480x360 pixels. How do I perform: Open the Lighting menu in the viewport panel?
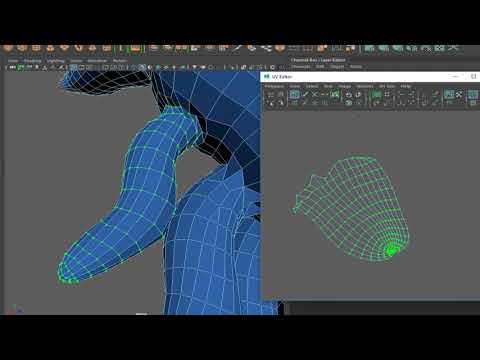coord(55,61)
